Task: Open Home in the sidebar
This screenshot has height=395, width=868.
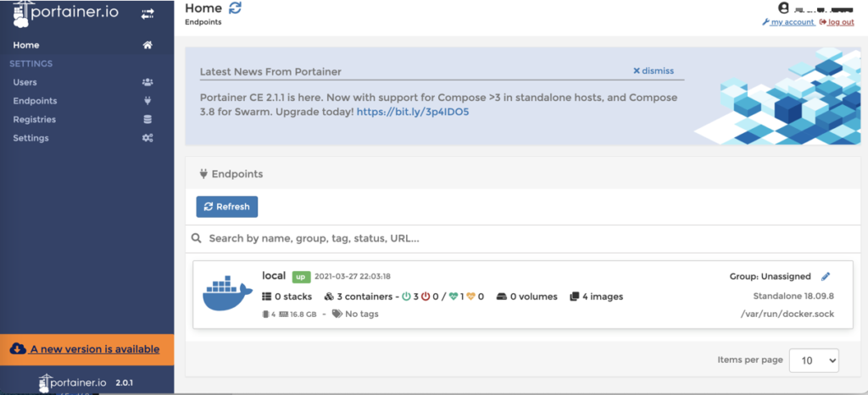Action: [26, 46]
